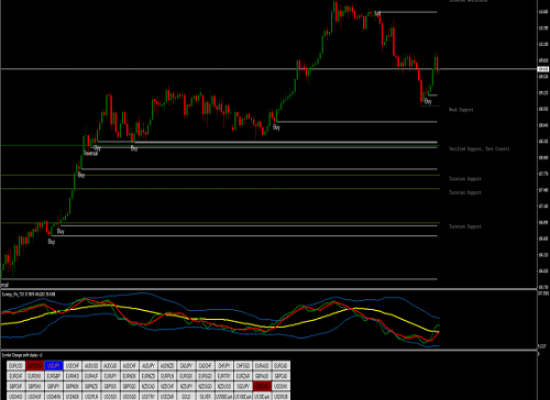
Task: Switch chart to EURUSD symbol button
Action: [x=16, y=366]
